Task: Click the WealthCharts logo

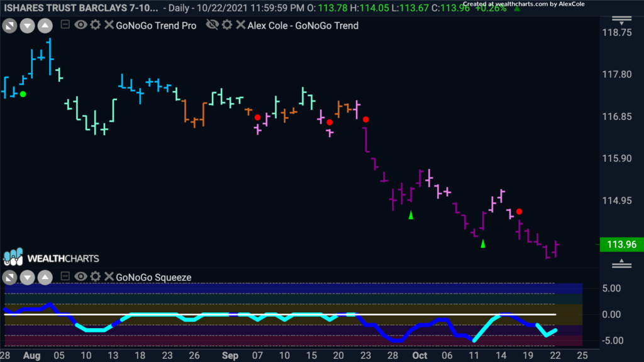Action: click(51, 257)
